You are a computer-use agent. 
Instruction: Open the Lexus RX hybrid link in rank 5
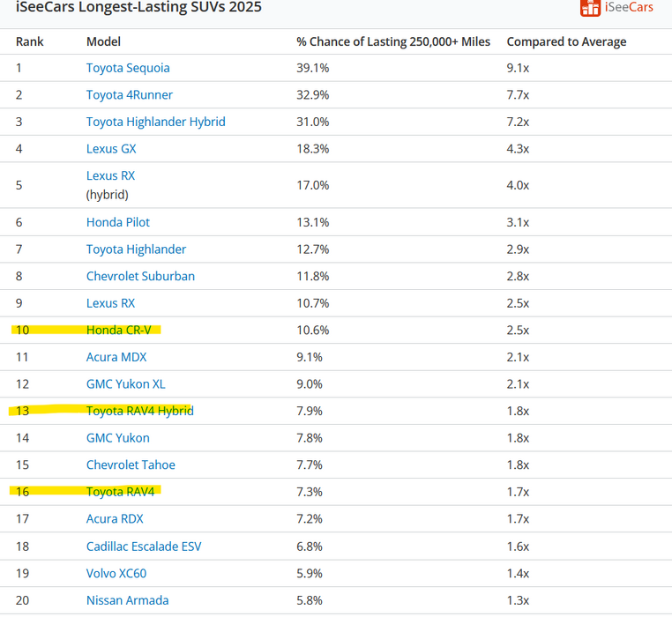point(110,176)
